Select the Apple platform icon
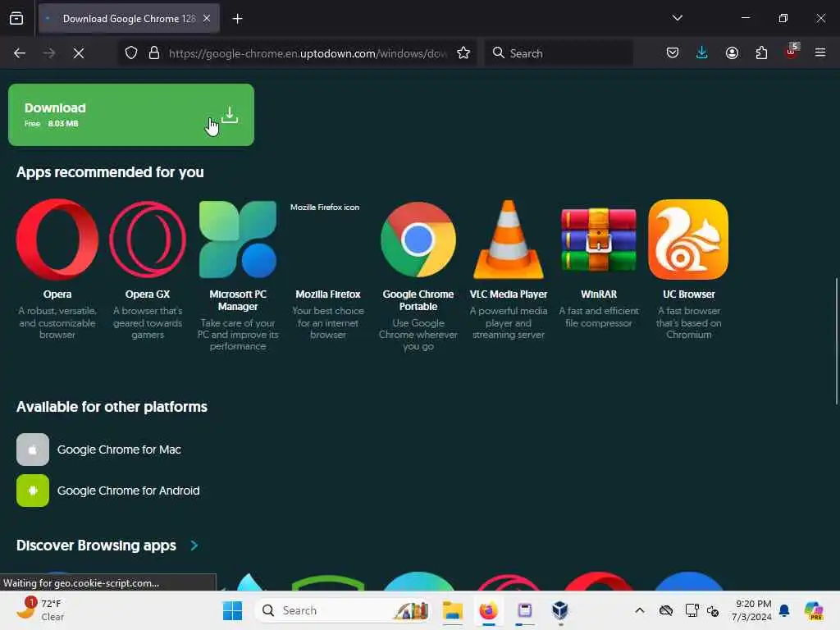 tap(33, 450)
